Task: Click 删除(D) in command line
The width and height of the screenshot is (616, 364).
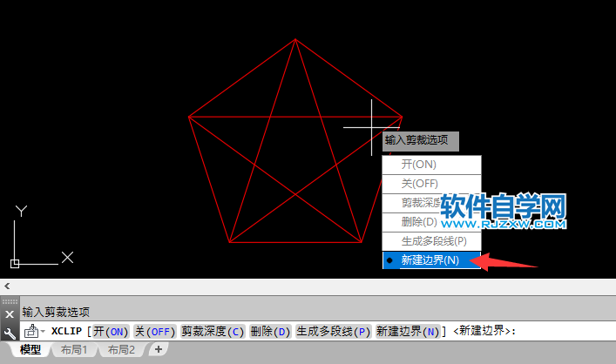Action: pos(270,332)
